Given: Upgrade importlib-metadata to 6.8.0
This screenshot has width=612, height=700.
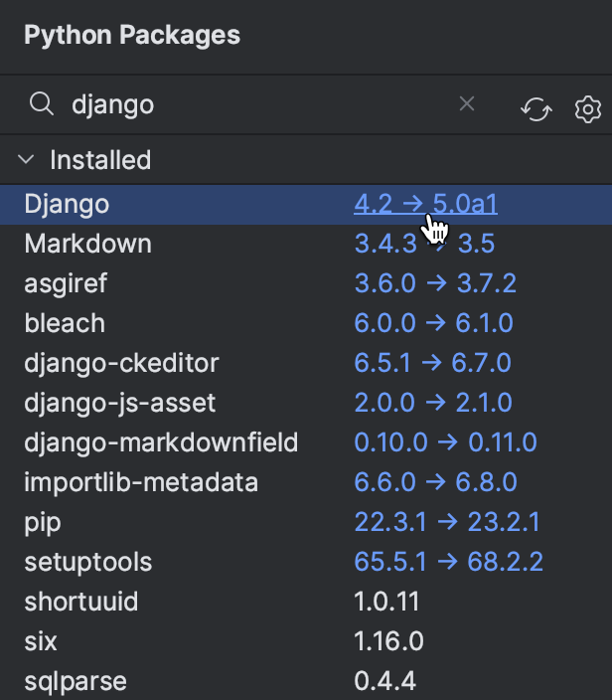Looking at the screenshot, I should pyautogui.click(x=435, y=483).
